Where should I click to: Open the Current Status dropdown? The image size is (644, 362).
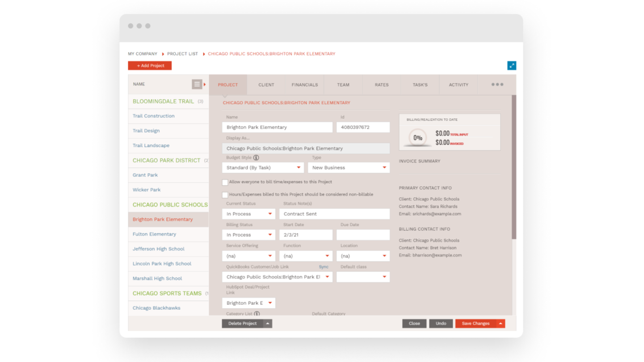[248, 214]
